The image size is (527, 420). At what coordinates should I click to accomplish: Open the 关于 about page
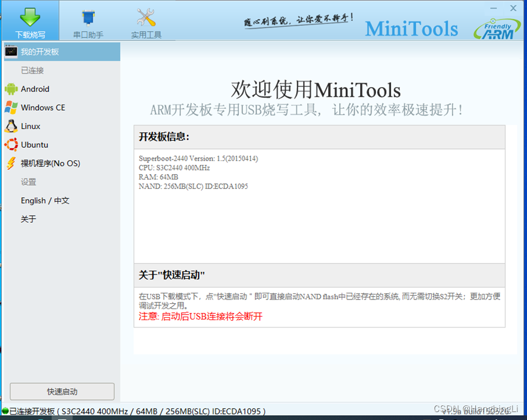tap(27, 219)
